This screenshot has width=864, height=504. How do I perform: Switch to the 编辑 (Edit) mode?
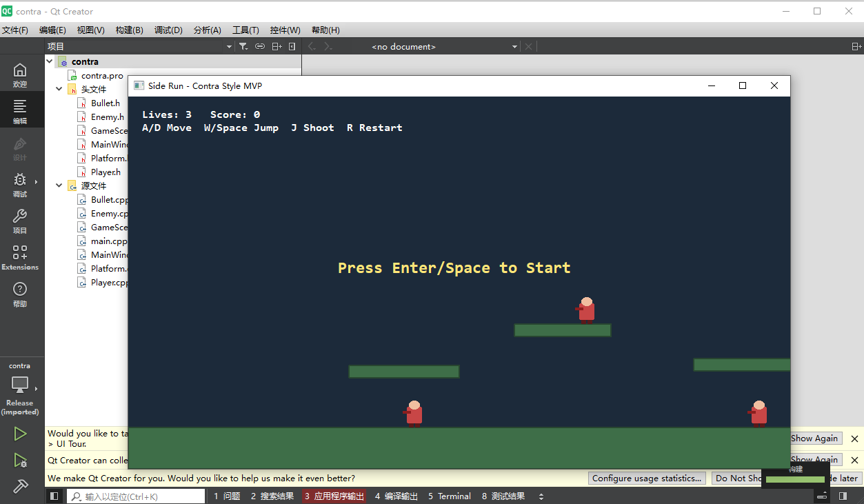point(20,111)
